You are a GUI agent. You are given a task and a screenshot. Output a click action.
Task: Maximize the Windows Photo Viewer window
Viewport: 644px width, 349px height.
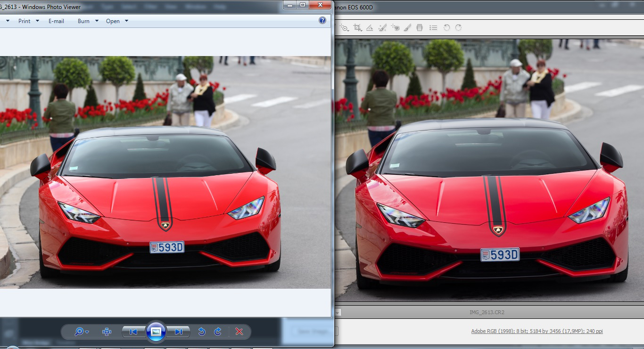click(x=302, y=5)
